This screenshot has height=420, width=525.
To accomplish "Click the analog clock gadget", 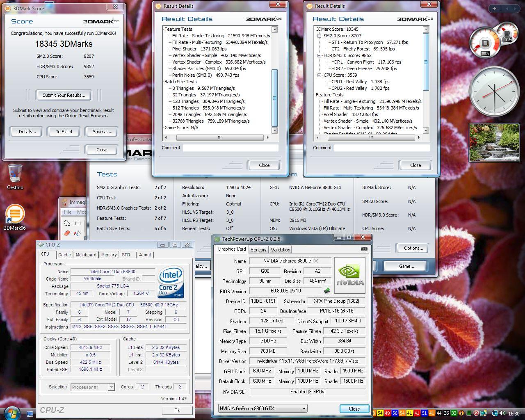I will [494, 91].
